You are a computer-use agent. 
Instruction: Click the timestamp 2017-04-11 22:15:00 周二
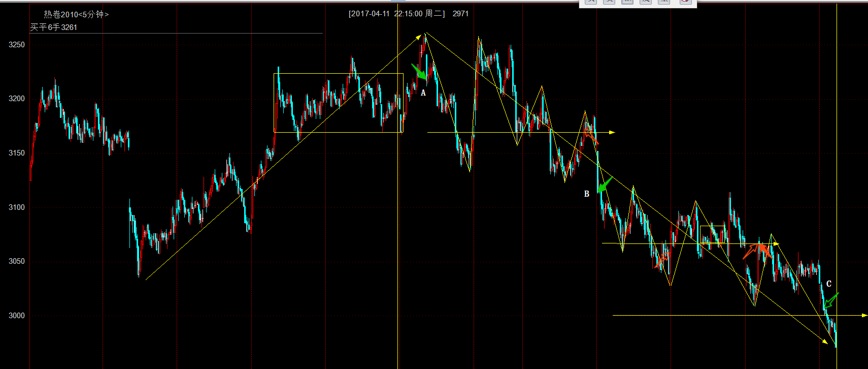[397, 14]
